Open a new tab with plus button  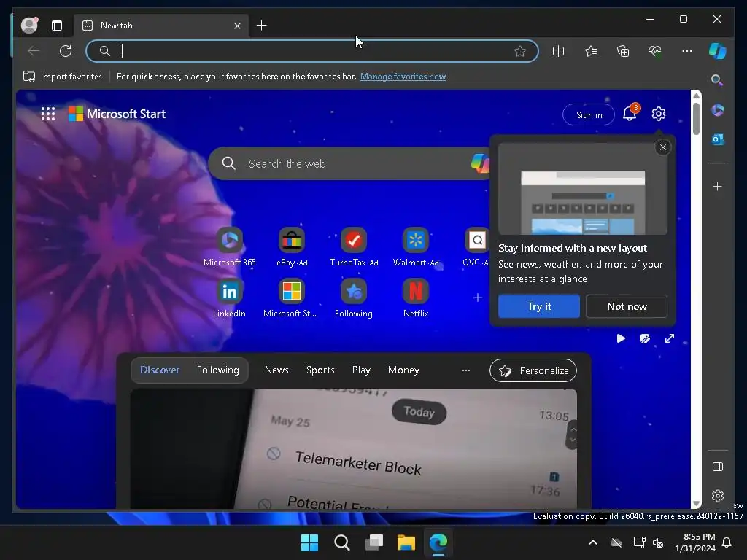262,26
